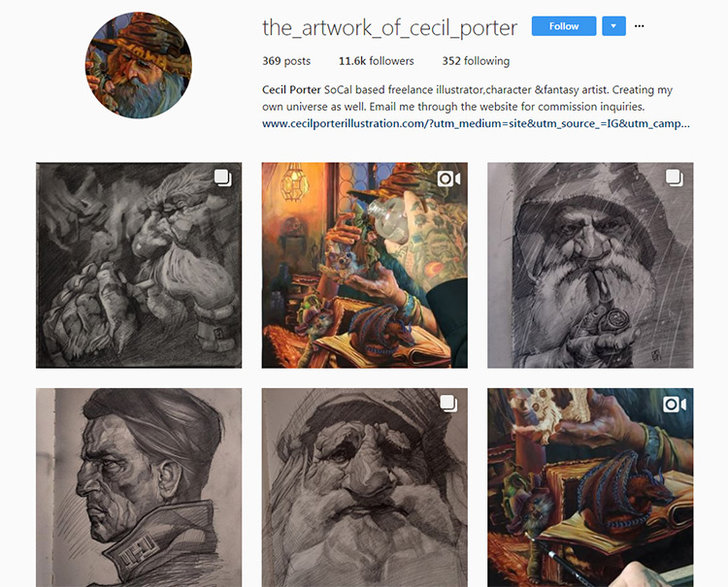Viewport: 728px width, 587px height.
Task: Click the 369 posts count
Action: [x=286, y=61]
